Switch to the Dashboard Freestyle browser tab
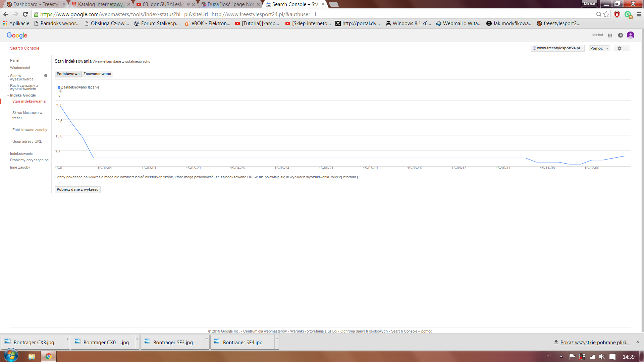 (34, 4)
